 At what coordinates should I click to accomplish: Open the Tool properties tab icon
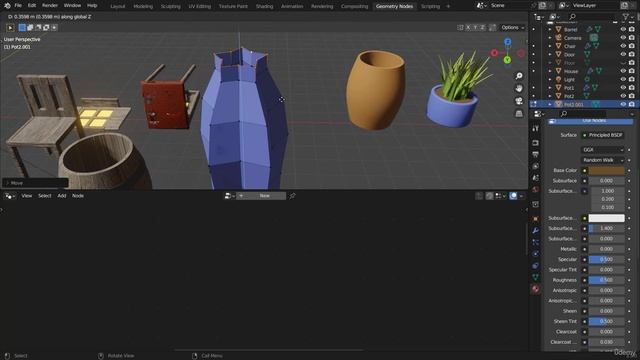536,129
